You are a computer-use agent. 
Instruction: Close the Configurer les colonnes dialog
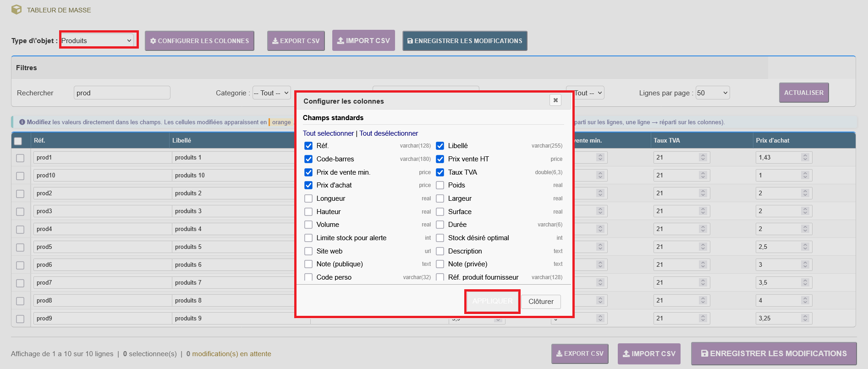click(x=555, y=100)
